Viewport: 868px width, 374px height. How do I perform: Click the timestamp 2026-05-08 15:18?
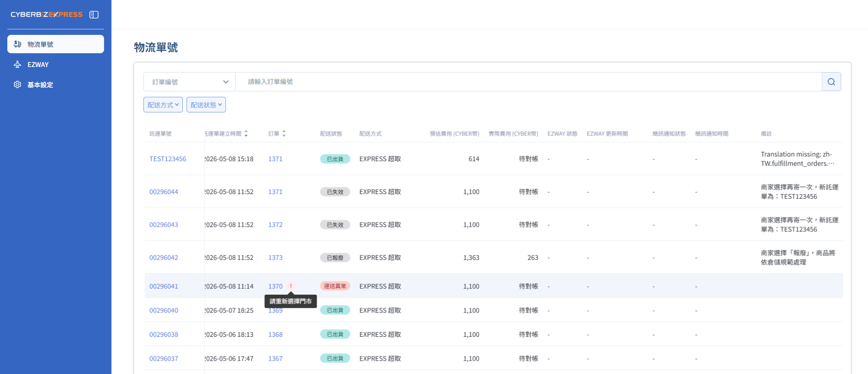point(229,159)
